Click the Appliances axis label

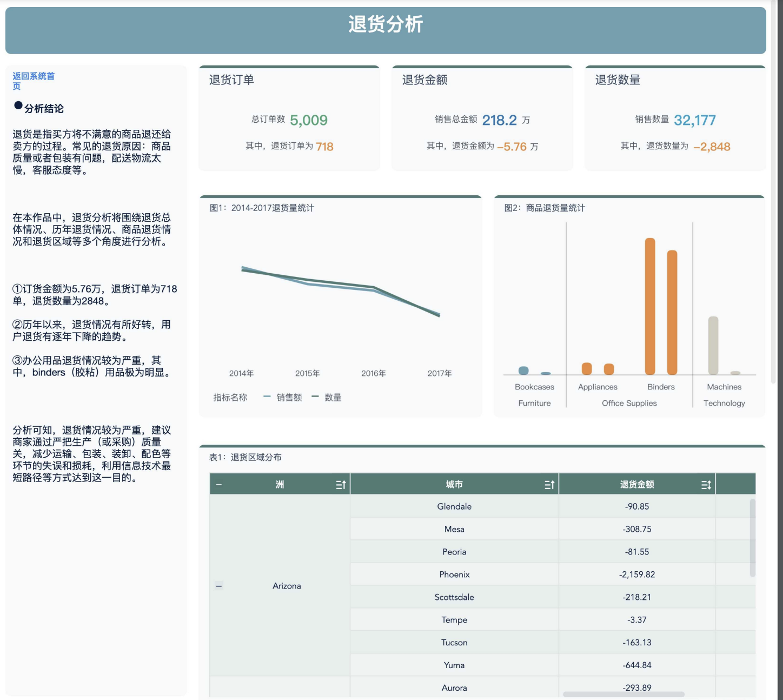pos(598,387)
